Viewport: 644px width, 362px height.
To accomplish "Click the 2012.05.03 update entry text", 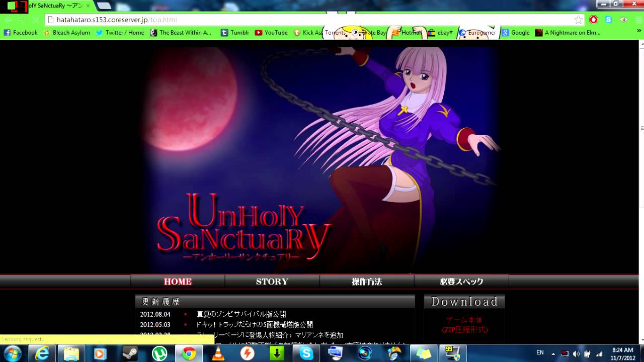I will [x=254, y=325].
